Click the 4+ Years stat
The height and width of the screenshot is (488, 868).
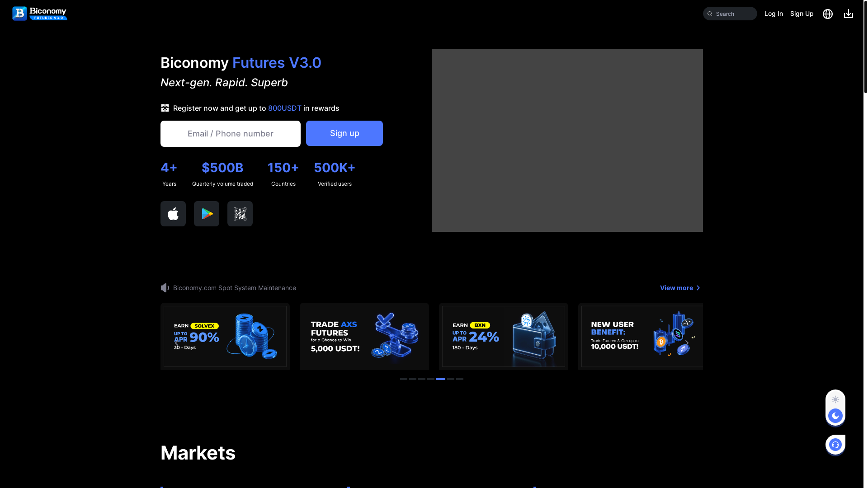169,174
